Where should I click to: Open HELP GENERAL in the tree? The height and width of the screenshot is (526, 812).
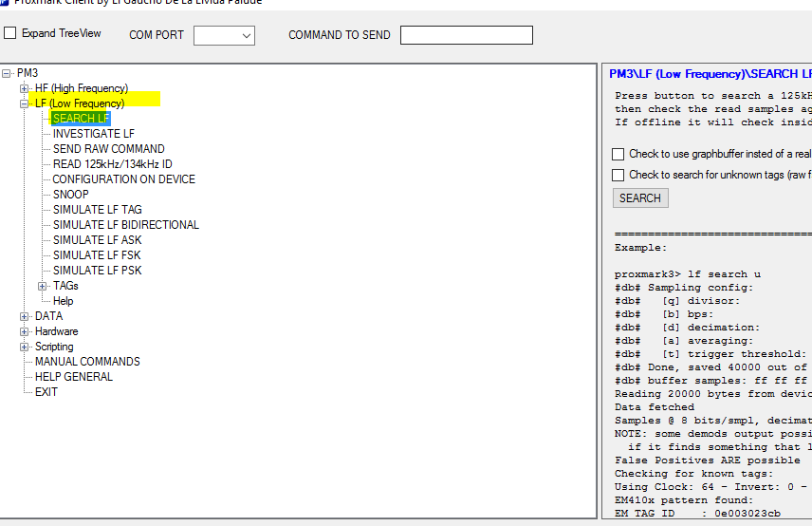point(74,377)
